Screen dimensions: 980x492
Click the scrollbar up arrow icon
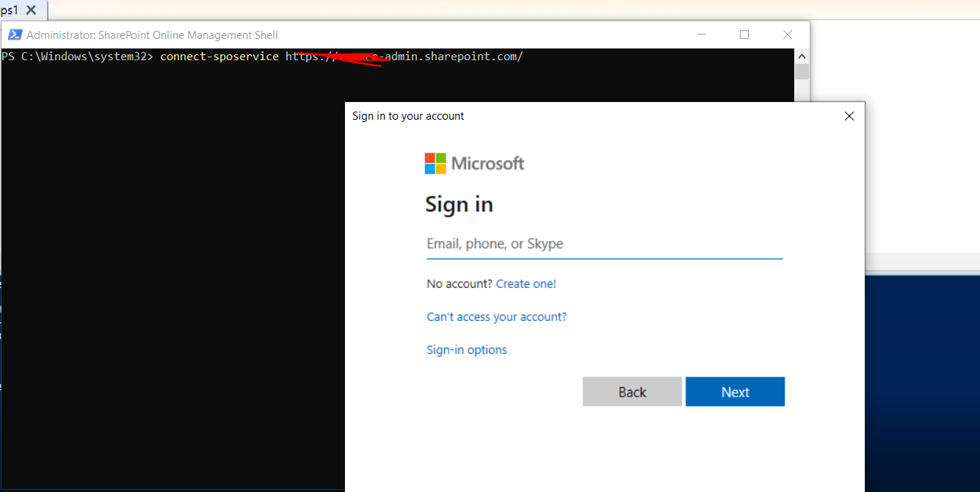(x=802, y=56)
